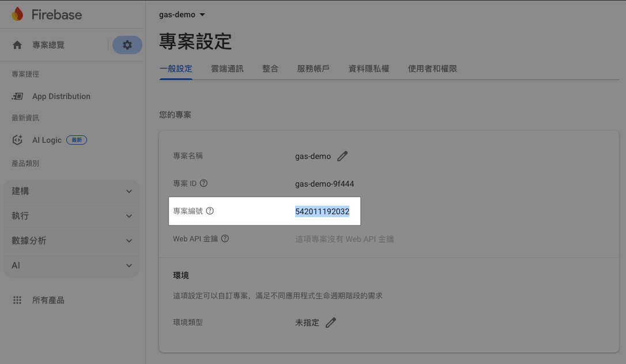Open help icon next to 專案編號

tap(210, 211)
